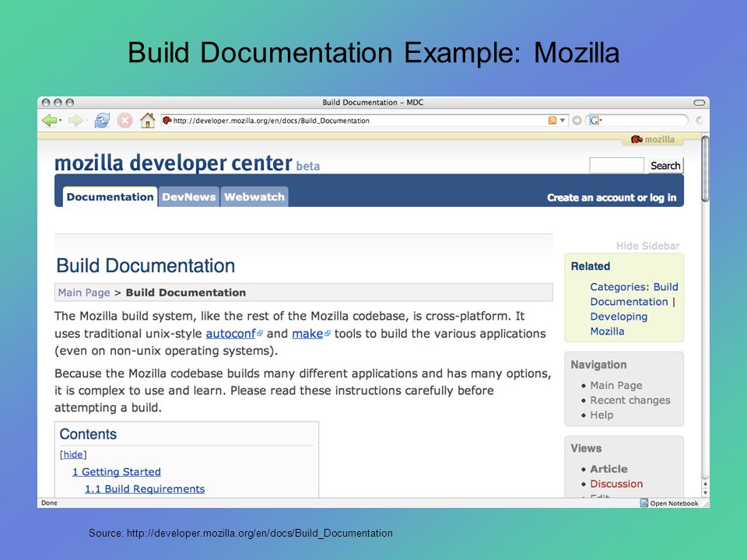Image resolution: width=747 pixels, height=560 pixels.
Task: Click the scrollbar up arrow
Action: (706, 483)
